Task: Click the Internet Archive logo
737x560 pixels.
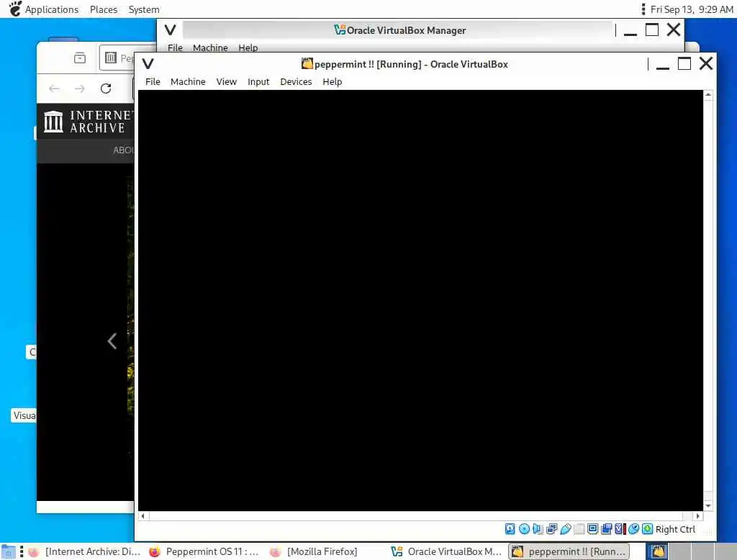Action: [89, 122]
